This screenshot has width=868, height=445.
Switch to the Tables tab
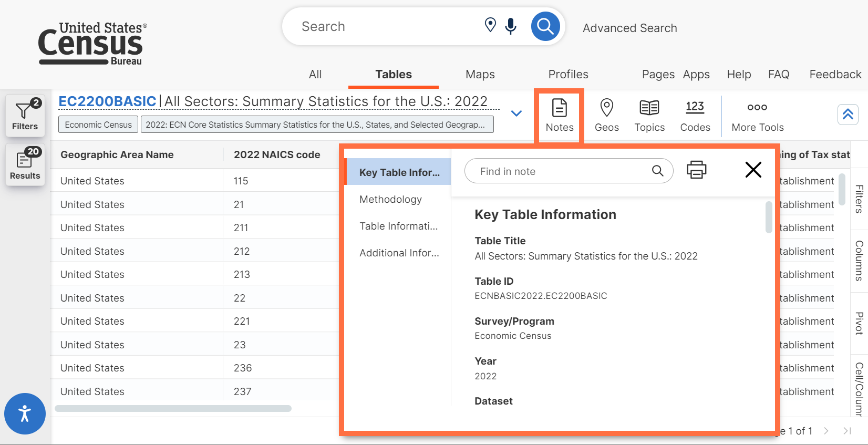click(394, 74)
